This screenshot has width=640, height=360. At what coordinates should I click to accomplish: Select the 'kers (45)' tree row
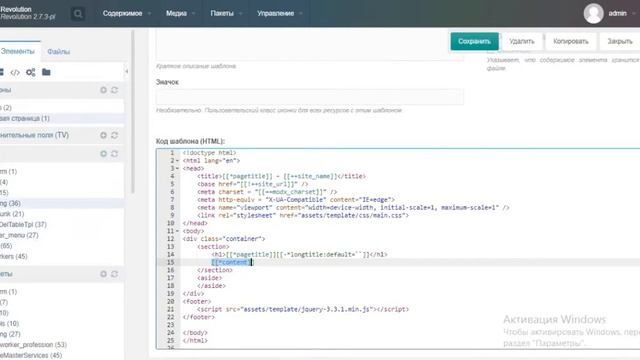62,256
